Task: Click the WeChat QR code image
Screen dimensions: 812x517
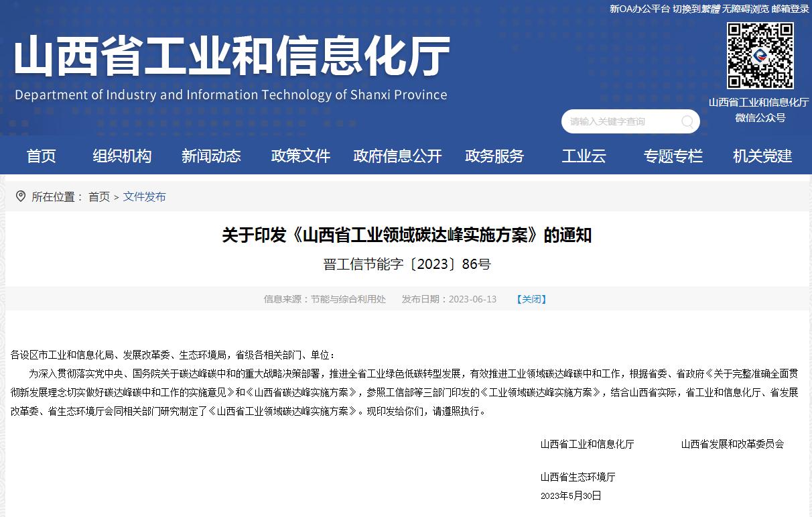Action: 760,56
